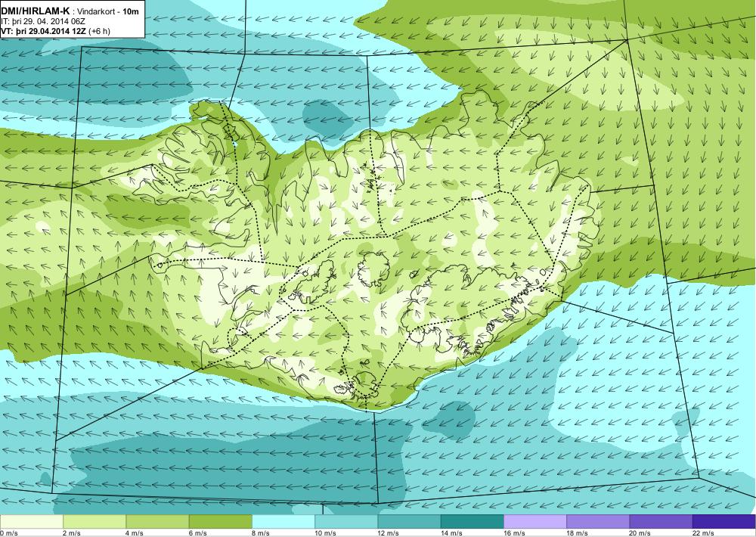756x537 pixels.
Task: Pick the teal 12–14 m/s legend swatch
Action: (409, 522)
